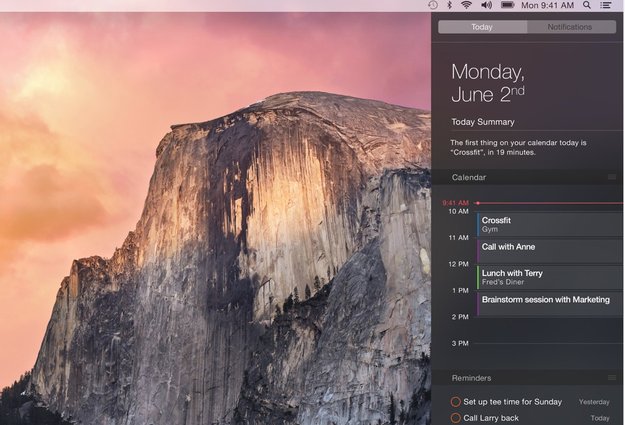Viewport: 625px width, 425px height.
Task: Open the battery status icon
Action: point(507,5)
